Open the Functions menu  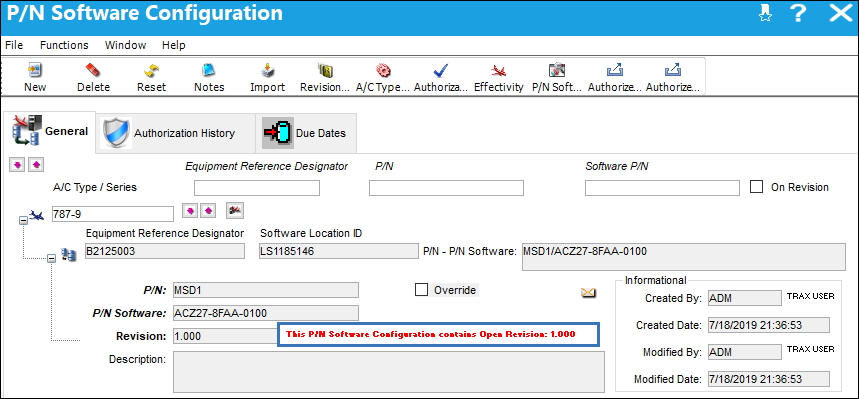tap(64, 45)
